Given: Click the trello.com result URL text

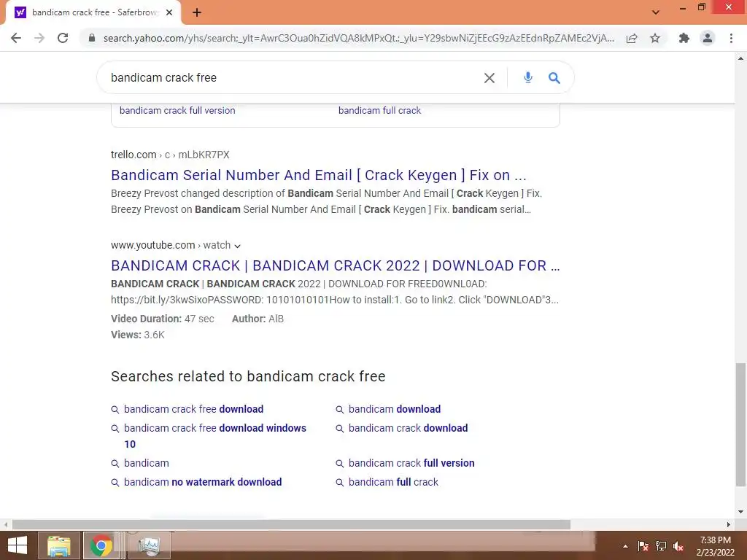Looking at the screenshot, I should click(x=170, y=155).
